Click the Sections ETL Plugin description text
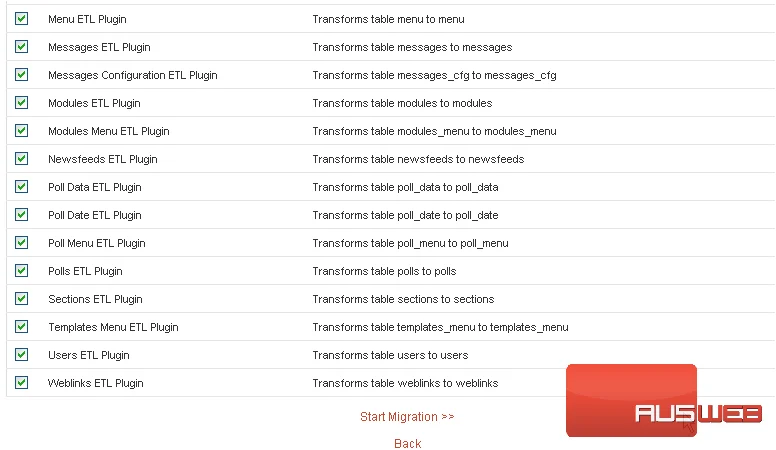The width and height of the screenshot is (776, 450). click(x=403, y=299)
